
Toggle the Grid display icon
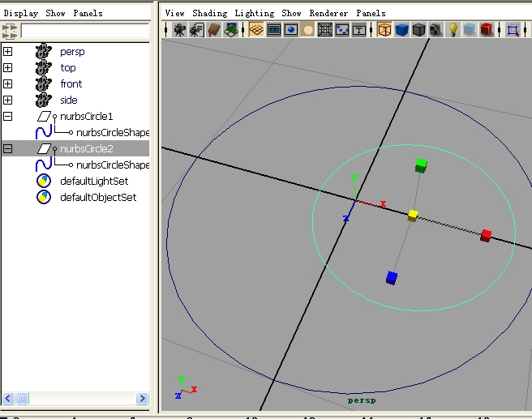click(256, 30)
